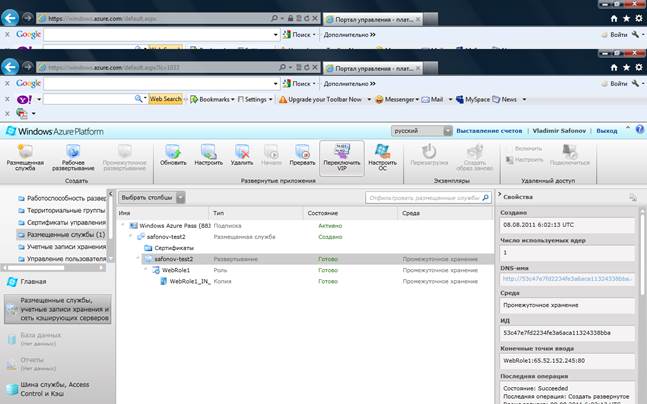Click the Properties pane pin icon
This screenshot has width=647, height=404.
tap(633, 198)
